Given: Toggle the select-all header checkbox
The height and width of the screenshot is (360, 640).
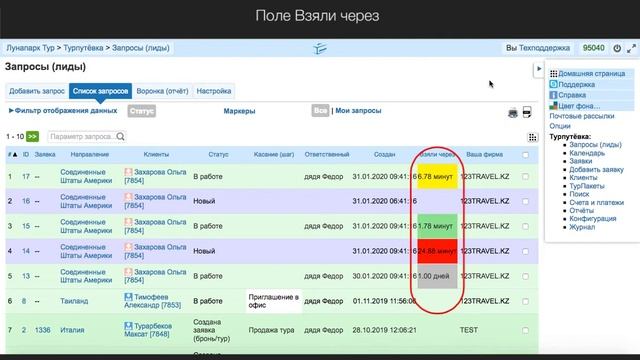Looking at the screenshot, I should pyautogui.click(x=525, y=155).
